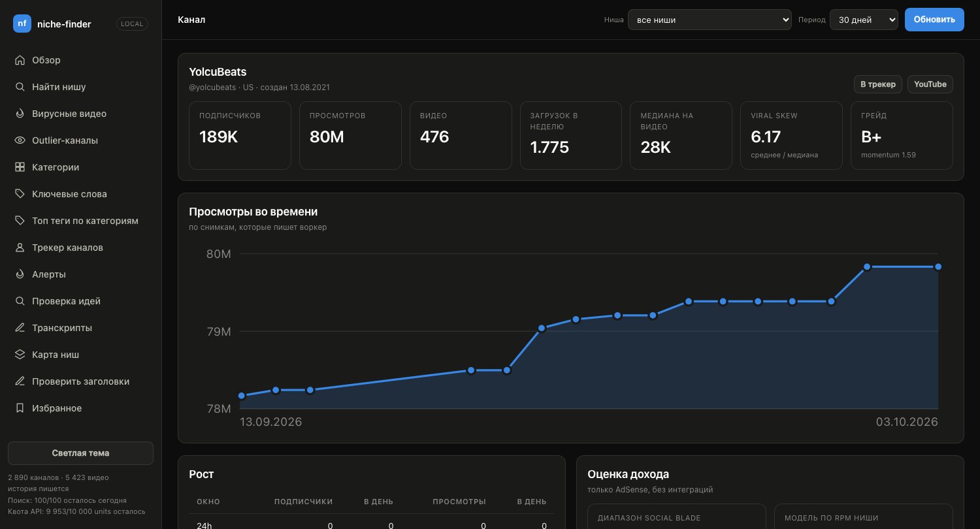Click the flame icon beside Алерты
The image size is (980, 529).
tap(20, 274)
